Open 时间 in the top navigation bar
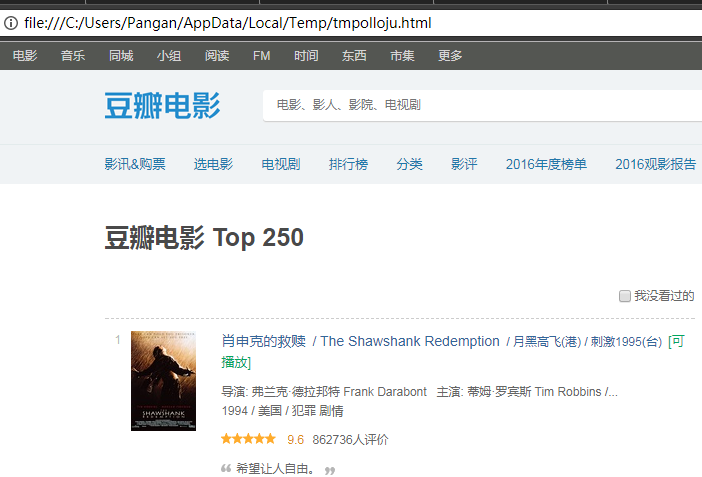This screenshot has width=702, height=477. click(306, 56)
